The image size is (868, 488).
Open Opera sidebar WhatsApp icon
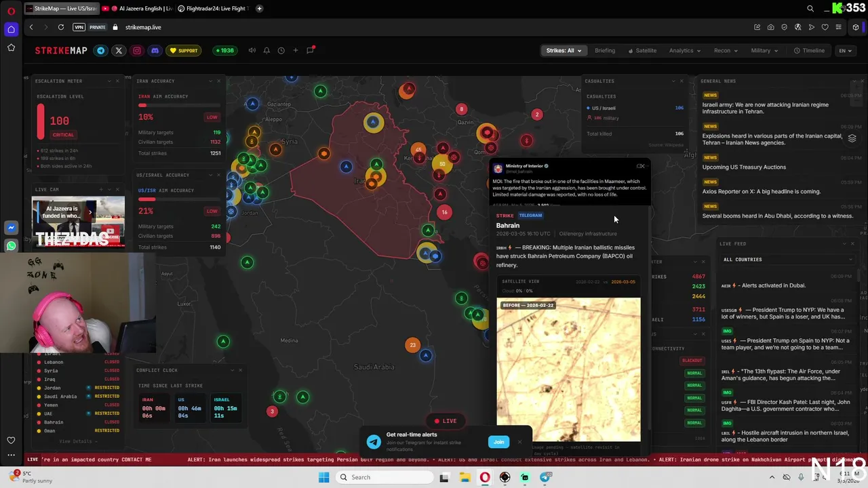pyautogui.click(x=11, y=246)
